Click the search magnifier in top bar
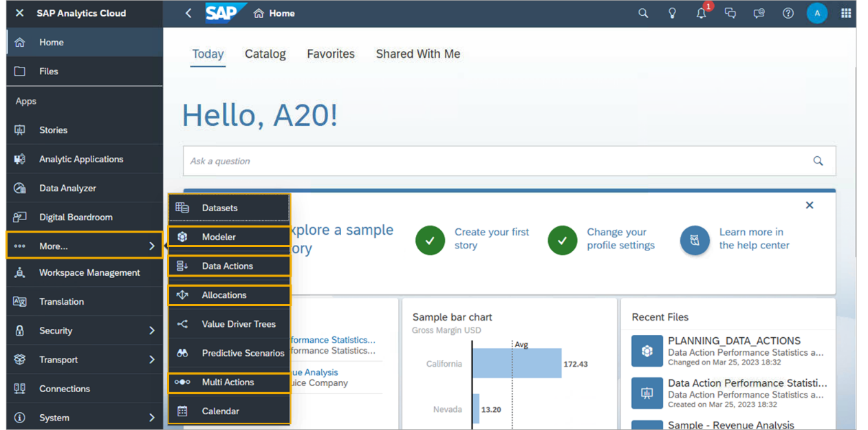Viewport: 868px width, 430px height. [643, 13]
